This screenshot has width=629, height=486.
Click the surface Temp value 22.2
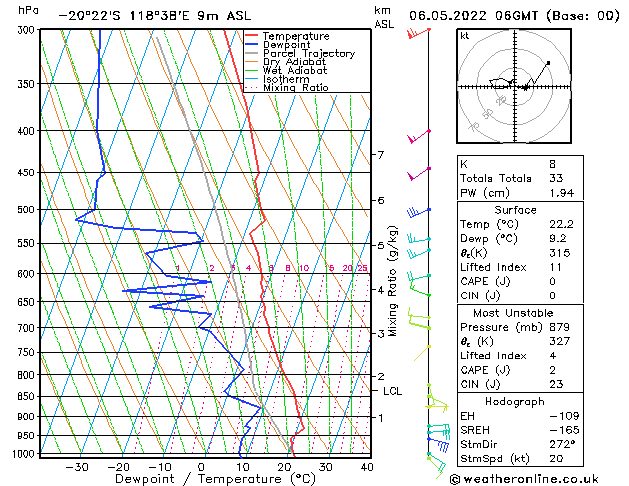[561, 224]
